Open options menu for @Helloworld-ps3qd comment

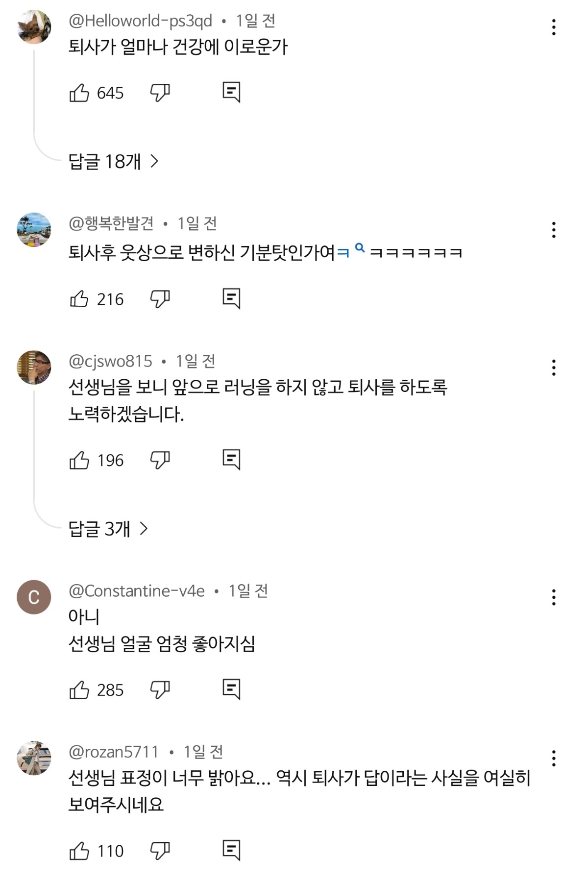tap(554, 27)
